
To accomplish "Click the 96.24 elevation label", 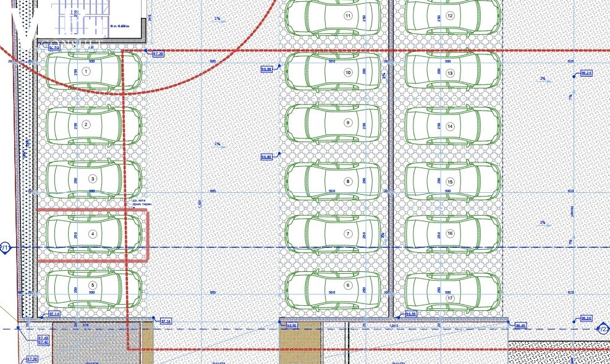I will click(586, 73).
